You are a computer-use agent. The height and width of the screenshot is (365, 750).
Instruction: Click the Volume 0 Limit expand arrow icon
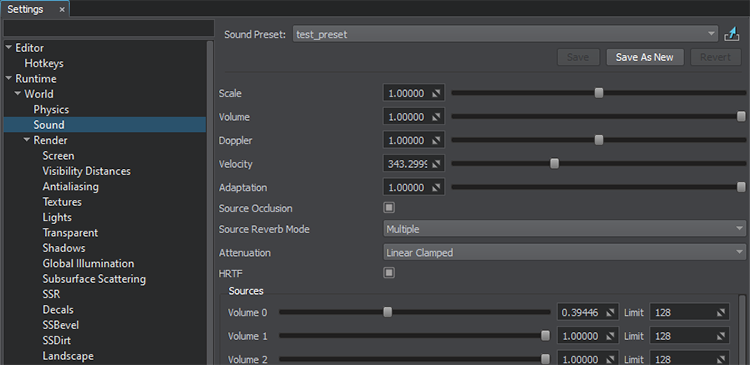pyautogui.click(x=720, y=313)
